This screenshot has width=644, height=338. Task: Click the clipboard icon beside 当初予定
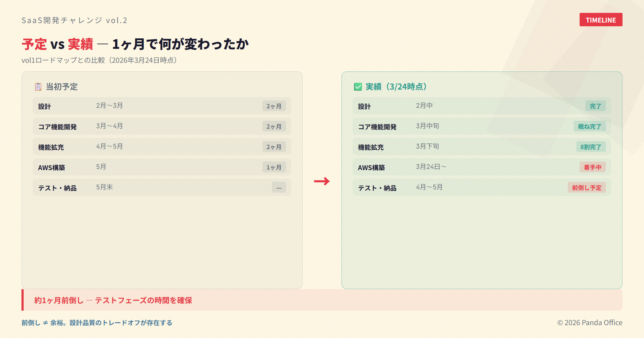coord(38,87)
